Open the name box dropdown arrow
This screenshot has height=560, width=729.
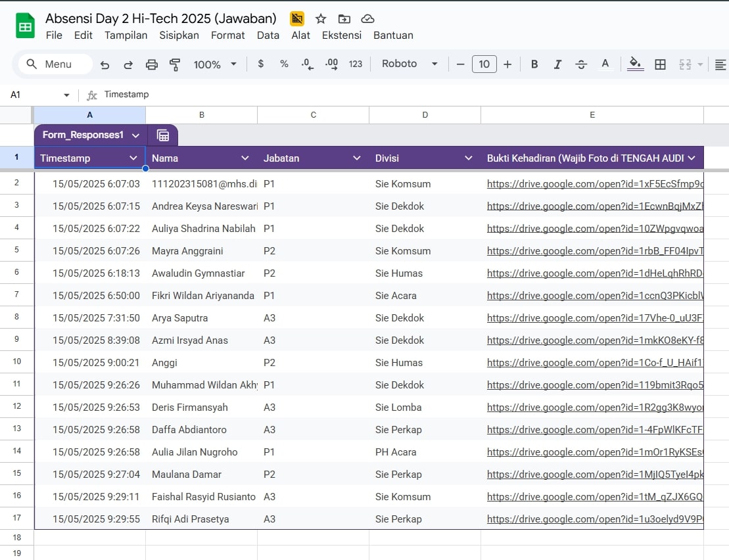(x=66, y=95)
